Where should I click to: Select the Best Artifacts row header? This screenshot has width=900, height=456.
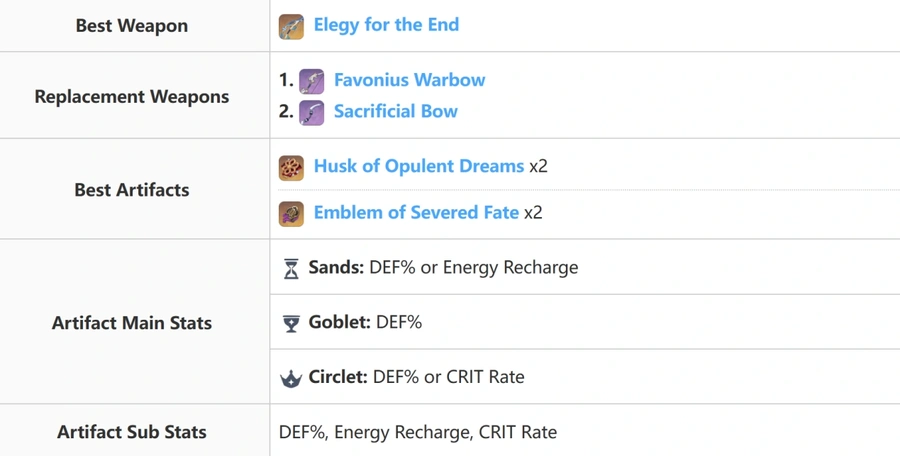tap(132, 190)
